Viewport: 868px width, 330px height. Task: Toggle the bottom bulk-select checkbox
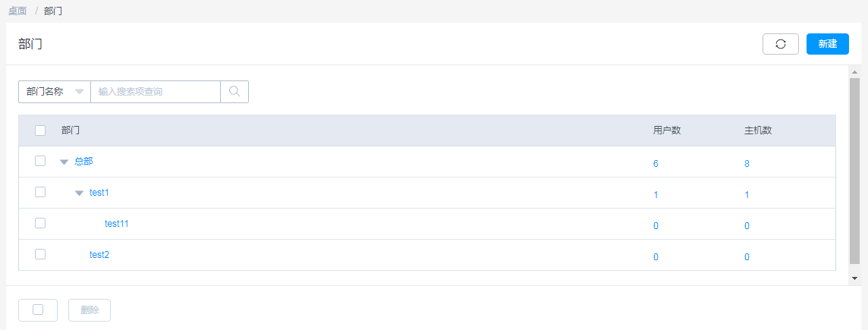[38, 310]
